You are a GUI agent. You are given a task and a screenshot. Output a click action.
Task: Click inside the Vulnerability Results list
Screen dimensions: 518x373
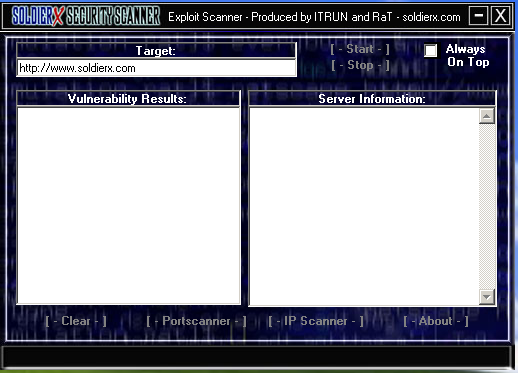click(x=129, y=206)
